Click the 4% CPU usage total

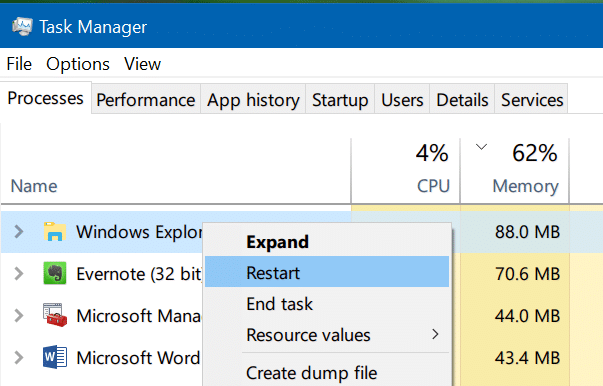(432, 153)
